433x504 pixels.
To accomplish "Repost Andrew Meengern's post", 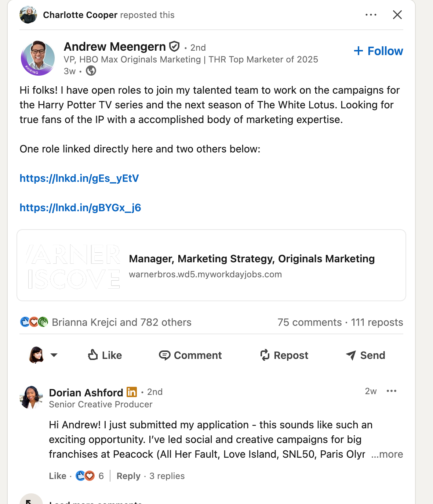I will click(284, 355).
